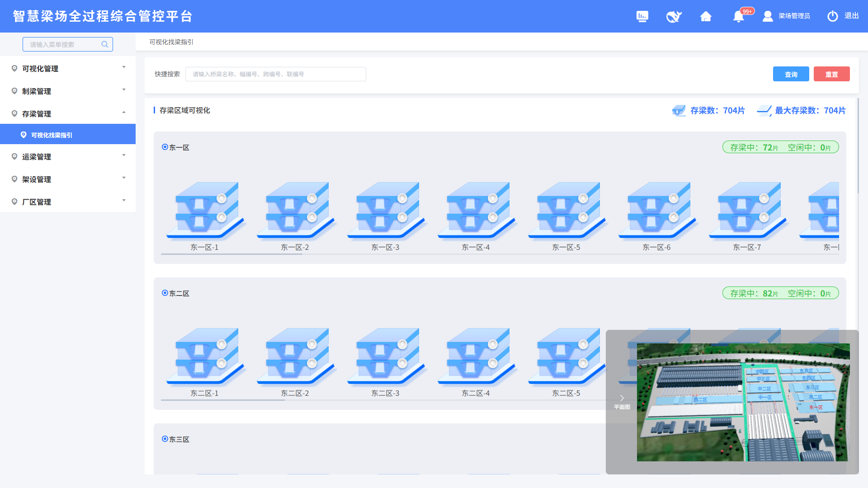Click 中三区 zone on the site map
Image resolution: width=868 pixels, height=488 pixels.
[x=763, y=379]
